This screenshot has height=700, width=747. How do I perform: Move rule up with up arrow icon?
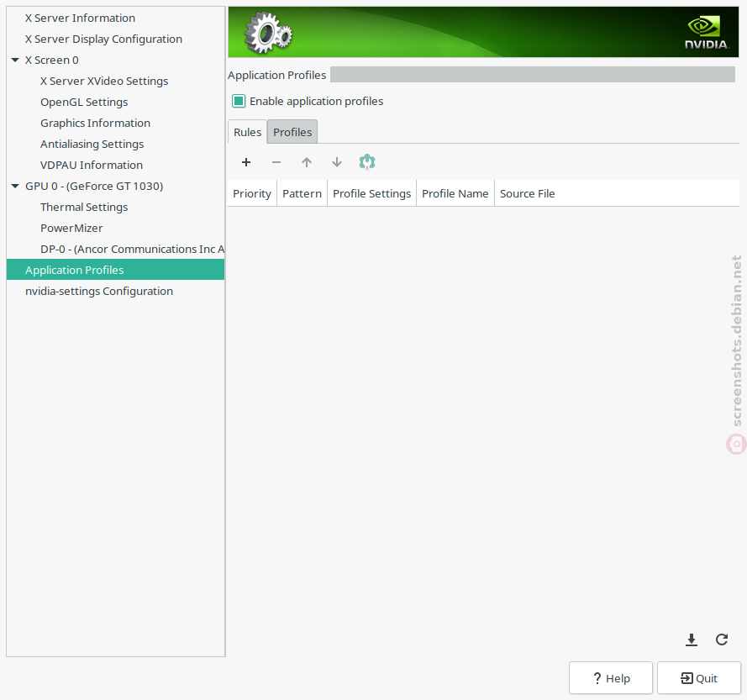click(x=307, y=162)
